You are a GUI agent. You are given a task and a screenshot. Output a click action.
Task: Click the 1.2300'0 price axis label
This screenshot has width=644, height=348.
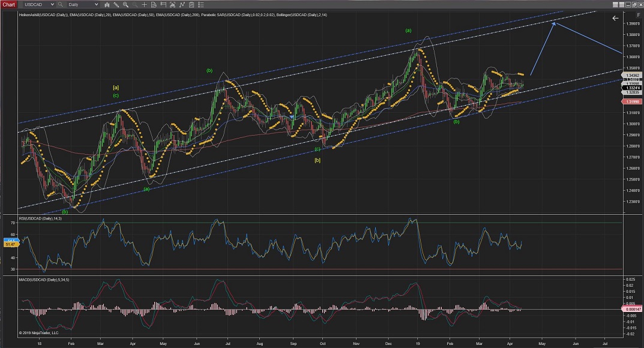[x=633, y=202]
